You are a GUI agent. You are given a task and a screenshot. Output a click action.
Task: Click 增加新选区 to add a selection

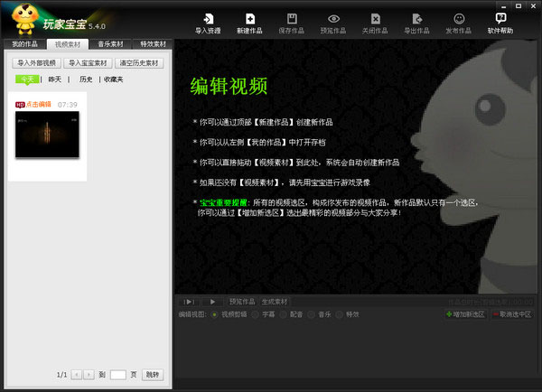tap(466, 314)
